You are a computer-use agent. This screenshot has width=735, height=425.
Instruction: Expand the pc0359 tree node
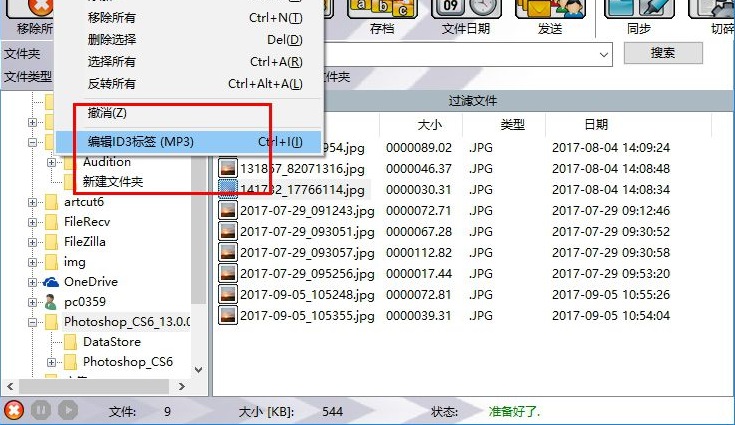pos(32,302)
